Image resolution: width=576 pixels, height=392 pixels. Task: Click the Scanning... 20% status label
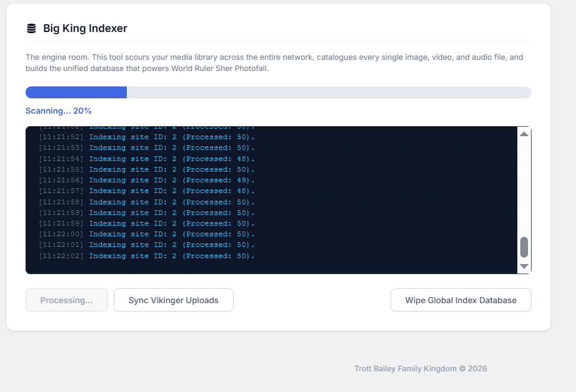[58, 111]
